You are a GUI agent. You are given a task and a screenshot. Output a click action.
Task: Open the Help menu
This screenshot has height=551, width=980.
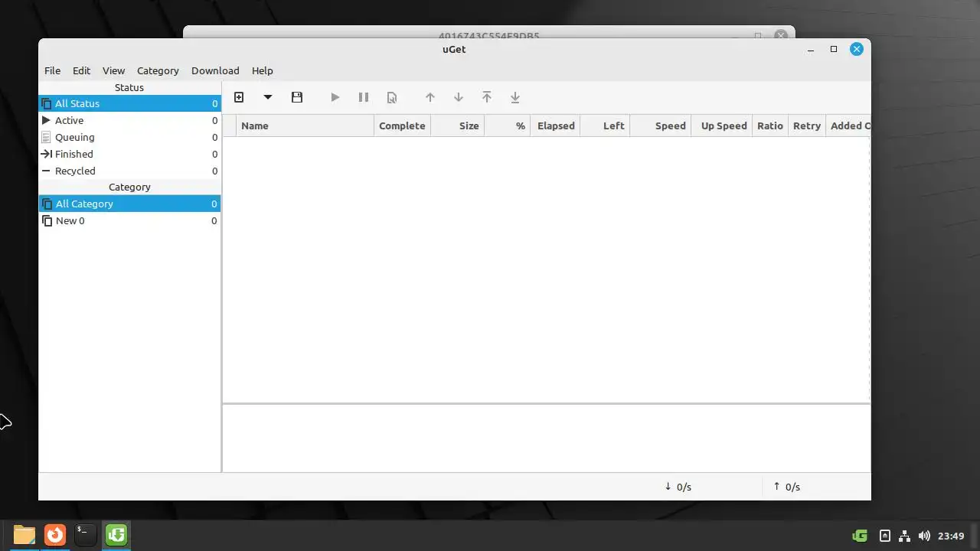click(262, 70)
